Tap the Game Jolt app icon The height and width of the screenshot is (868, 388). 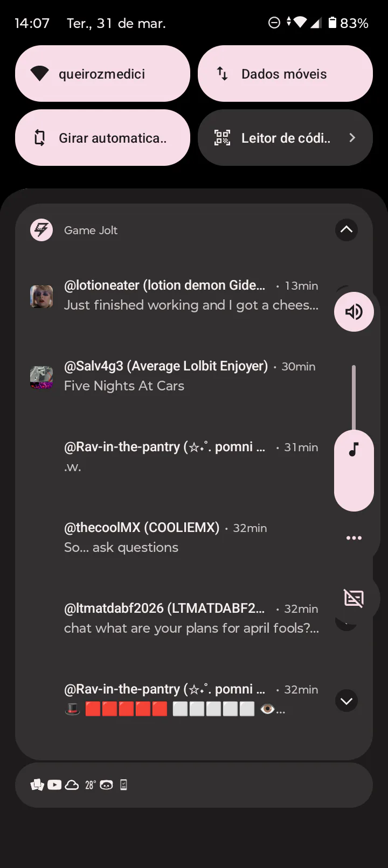point(41,230)
